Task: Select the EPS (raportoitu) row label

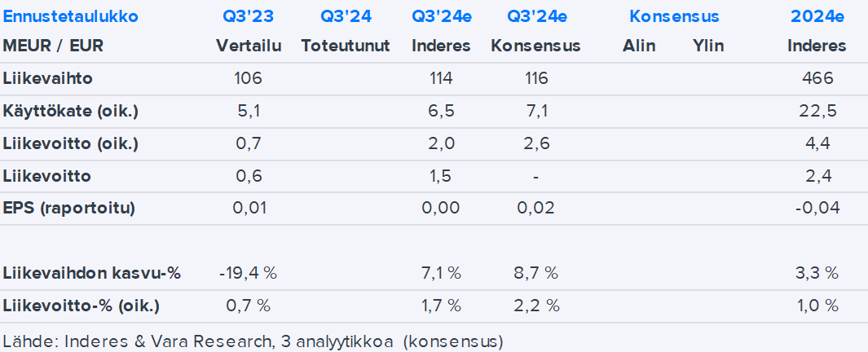Action: (68, 208)
